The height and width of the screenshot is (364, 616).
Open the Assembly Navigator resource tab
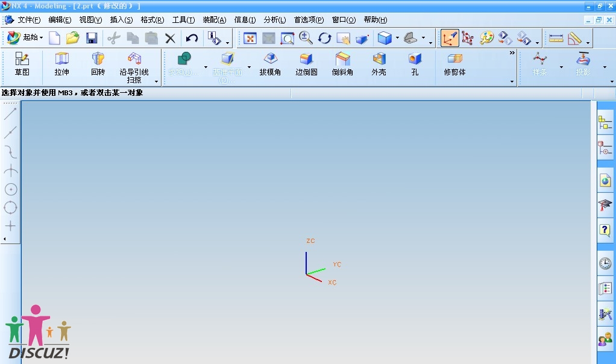605,122
